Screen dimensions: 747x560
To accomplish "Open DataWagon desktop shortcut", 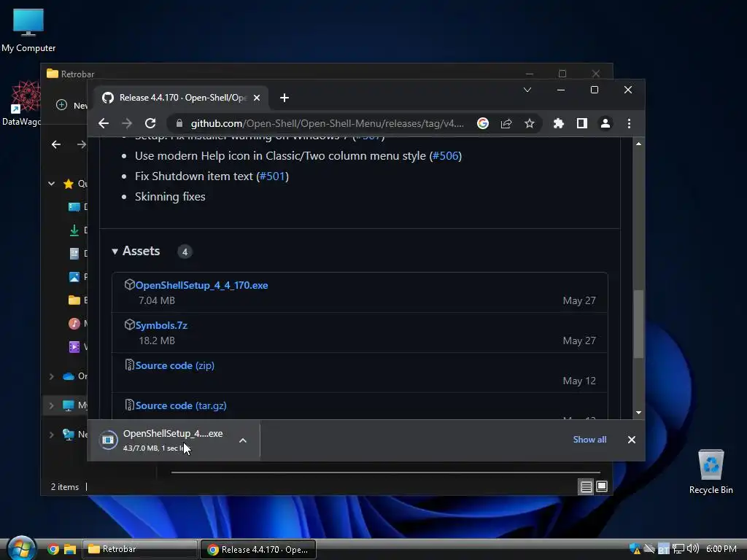I will pos(21,104).
